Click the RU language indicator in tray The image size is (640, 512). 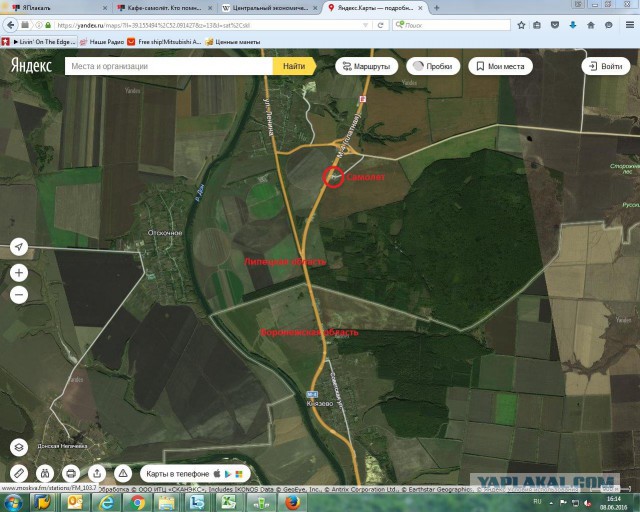point(537,501)
